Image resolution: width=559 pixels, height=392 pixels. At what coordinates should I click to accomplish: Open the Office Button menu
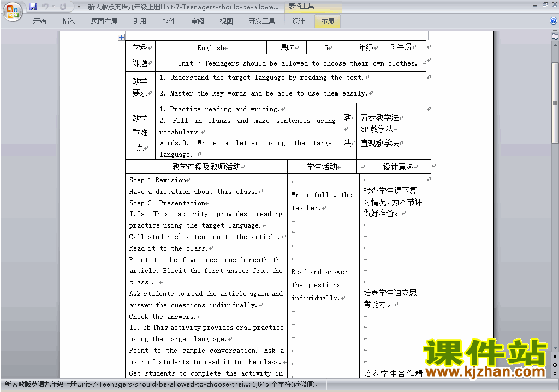13,12
